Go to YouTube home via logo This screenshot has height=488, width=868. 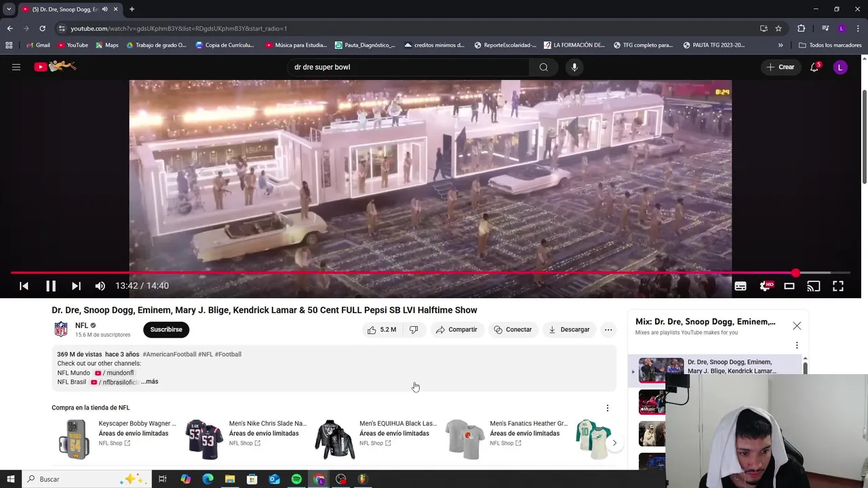[56, 66]
